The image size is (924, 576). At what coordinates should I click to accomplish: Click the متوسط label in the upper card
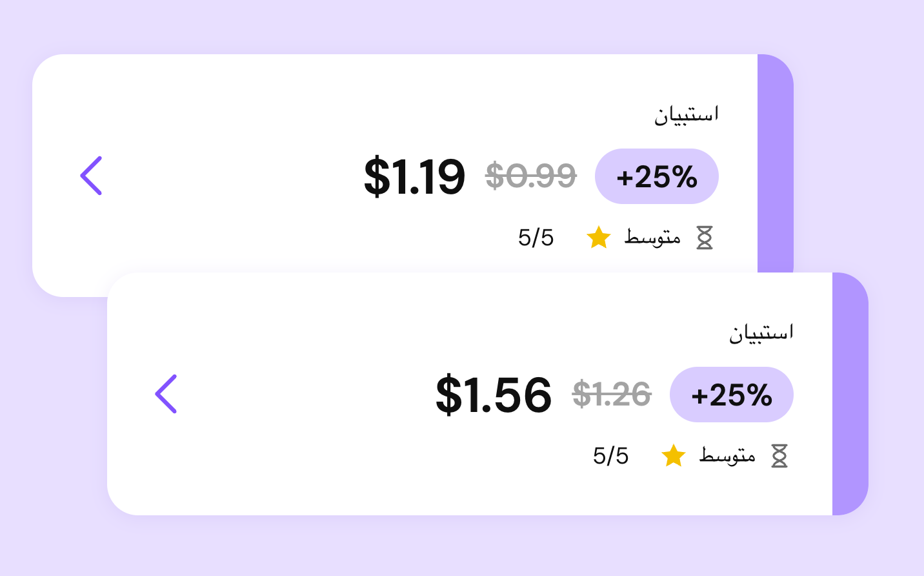652,237
